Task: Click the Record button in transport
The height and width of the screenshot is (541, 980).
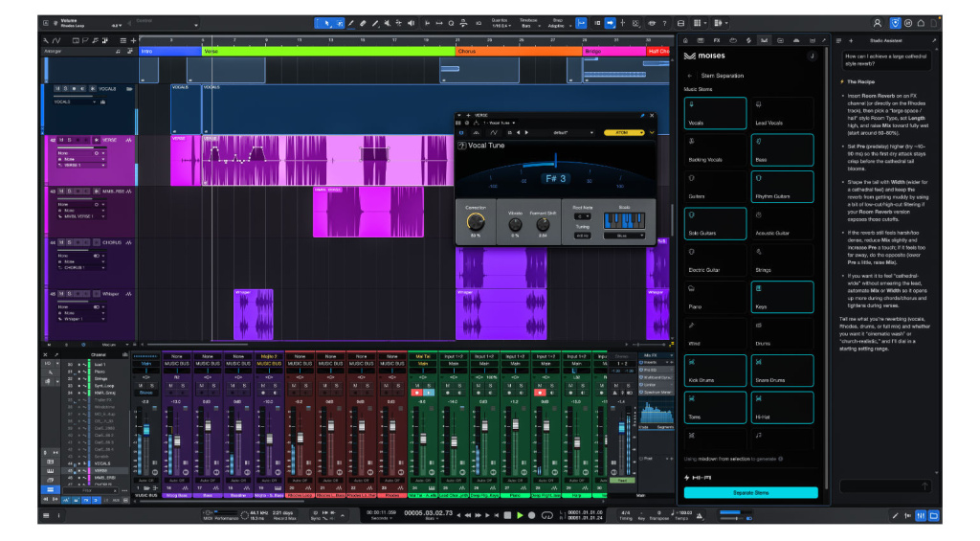Action: (531, 515)
